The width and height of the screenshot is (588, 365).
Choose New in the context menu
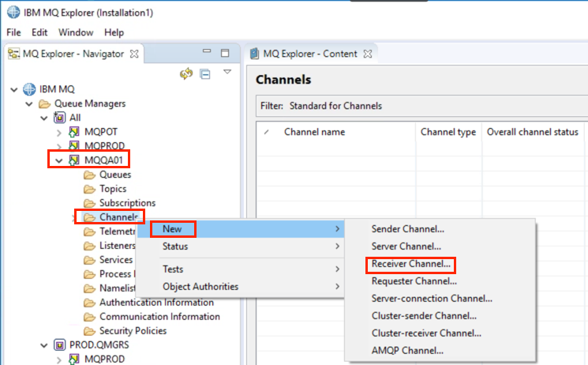click(x=241, y=228)
